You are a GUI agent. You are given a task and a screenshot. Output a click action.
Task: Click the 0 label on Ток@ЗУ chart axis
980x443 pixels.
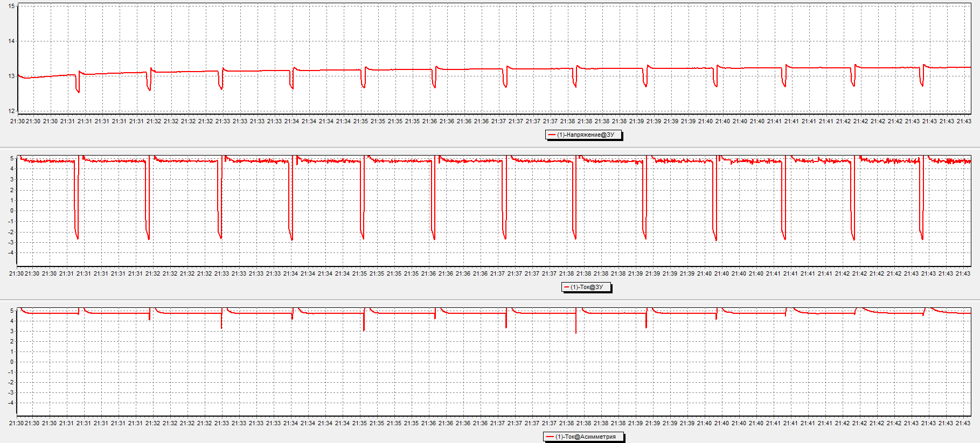(12, 210)
